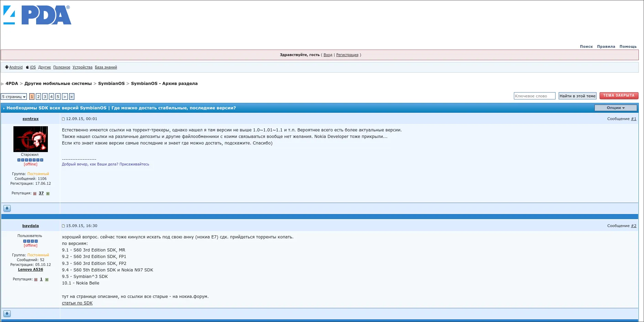Click the 4PDA logo
Viewport: 644px width, 322px height.
(37, 15)
